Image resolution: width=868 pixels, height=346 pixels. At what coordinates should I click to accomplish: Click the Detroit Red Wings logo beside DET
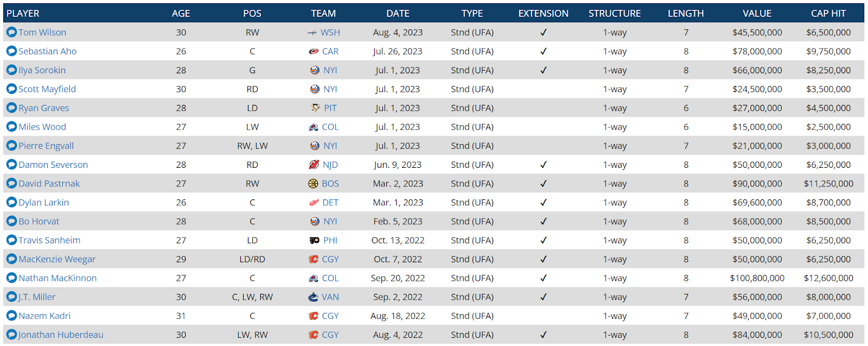click(x=314, y=203)
